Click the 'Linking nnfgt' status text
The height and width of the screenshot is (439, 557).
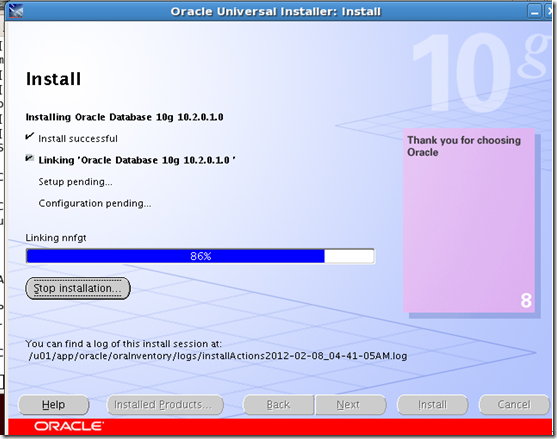[56, 238]
